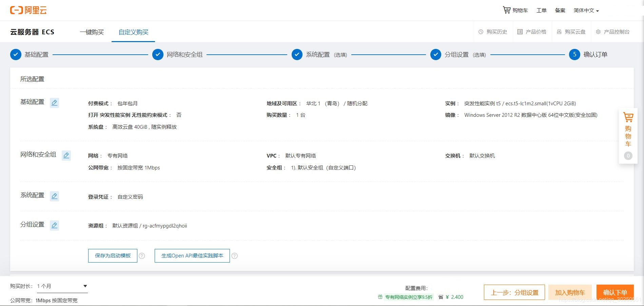Click the 云服务器 ECS page title

pyautogui.click(x=32, y=32)
